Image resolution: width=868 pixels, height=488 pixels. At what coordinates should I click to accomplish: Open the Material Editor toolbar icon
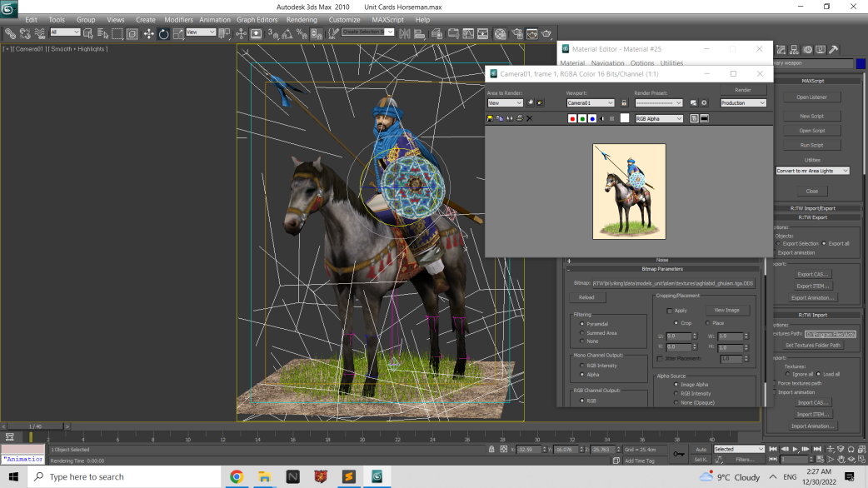point(501,34)
